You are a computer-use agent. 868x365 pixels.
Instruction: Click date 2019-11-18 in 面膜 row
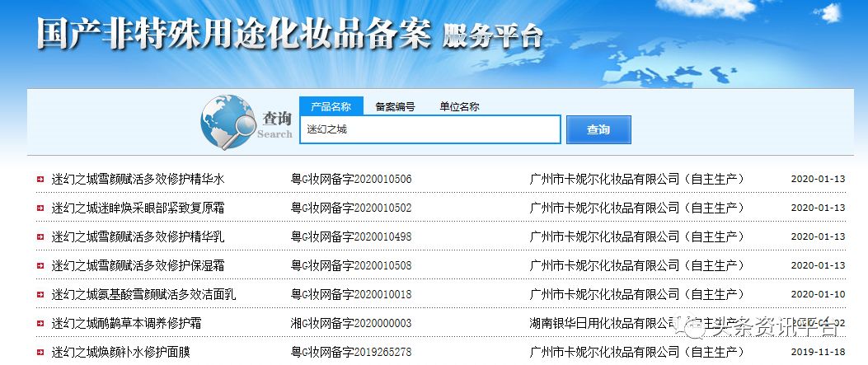click(x=819, y=352)
